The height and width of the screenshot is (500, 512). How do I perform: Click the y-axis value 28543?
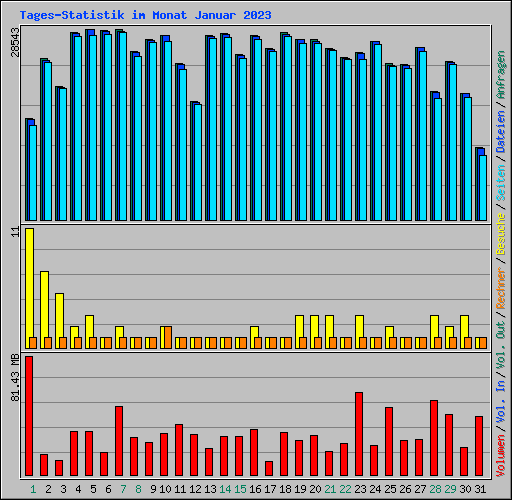pyautogui.click(x=15, y=43)
